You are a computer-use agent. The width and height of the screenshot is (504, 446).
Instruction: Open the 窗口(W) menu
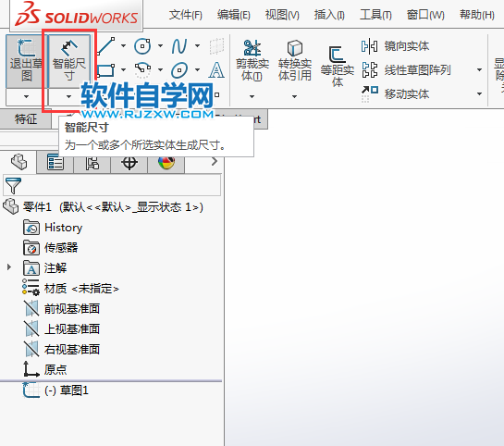(425, 15)
